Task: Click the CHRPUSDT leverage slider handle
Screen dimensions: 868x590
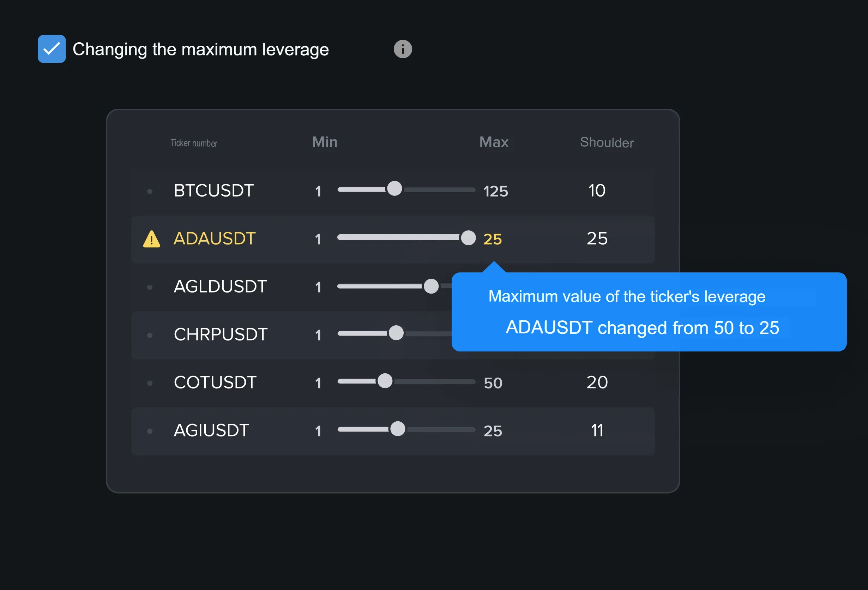Action: [396, 333]
